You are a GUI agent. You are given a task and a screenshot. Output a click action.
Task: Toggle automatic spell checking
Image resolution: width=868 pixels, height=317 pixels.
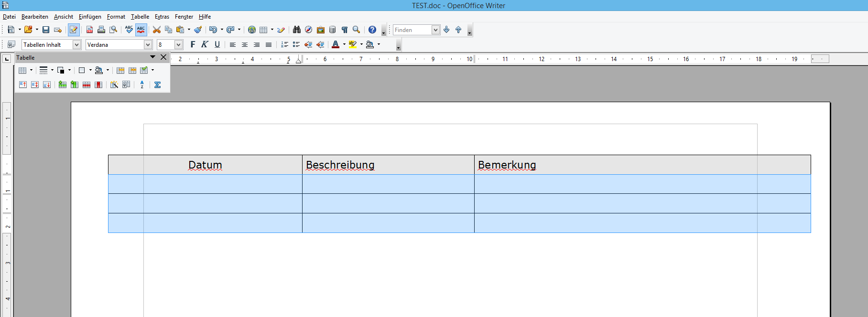pos(141,30)
